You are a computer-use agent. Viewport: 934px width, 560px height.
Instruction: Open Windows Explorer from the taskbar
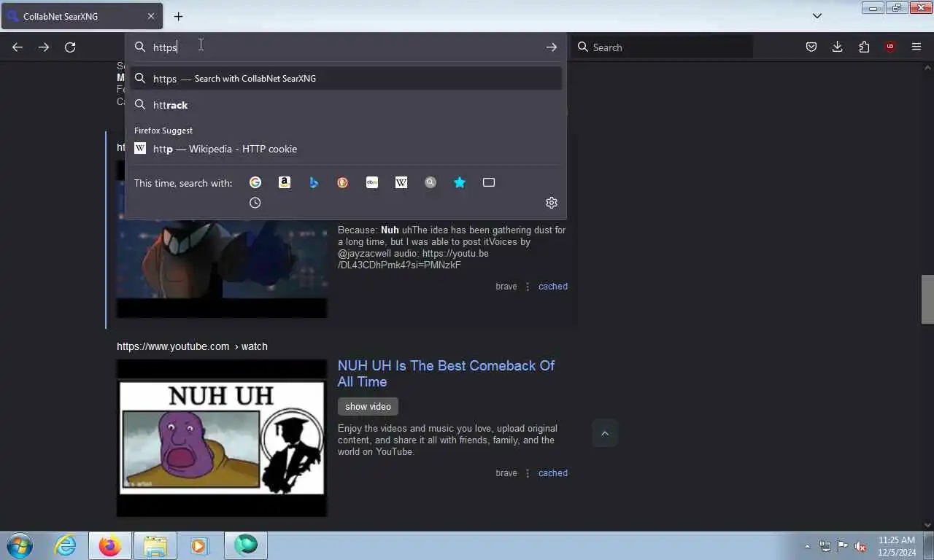(155, 545)
